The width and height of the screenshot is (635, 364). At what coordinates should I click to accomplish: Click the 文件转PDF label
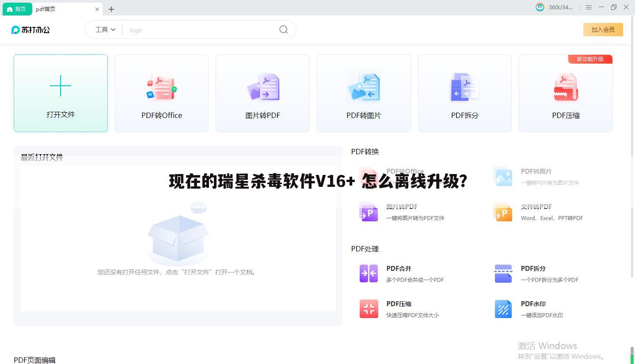[536, 206]
